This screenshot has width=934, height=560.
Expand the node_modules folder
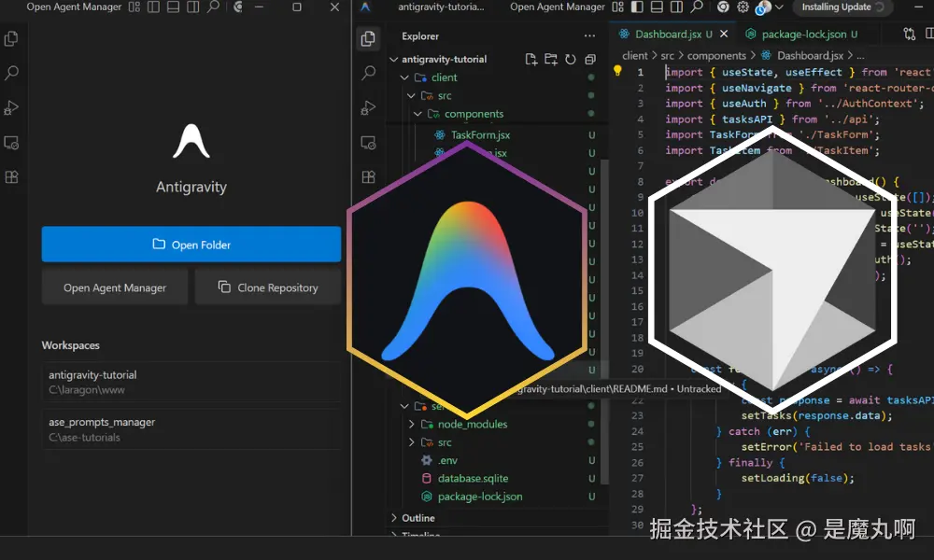pyautogui.click(x=412, y=424)
